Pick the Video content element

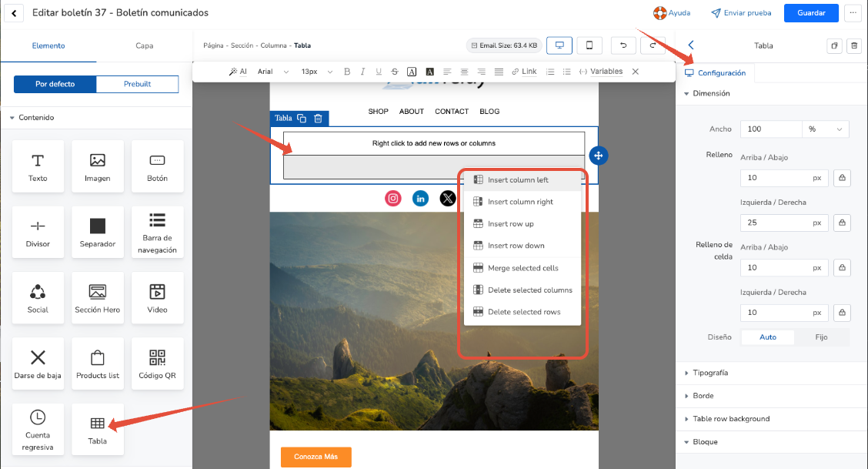(157, 298)
